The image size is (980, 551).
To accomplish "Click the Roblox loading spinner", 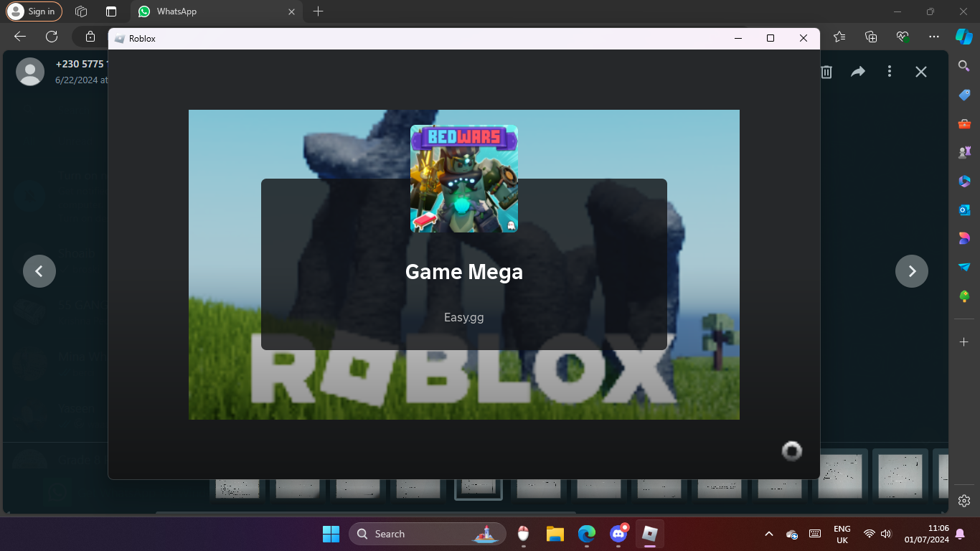I will [792, 451].
